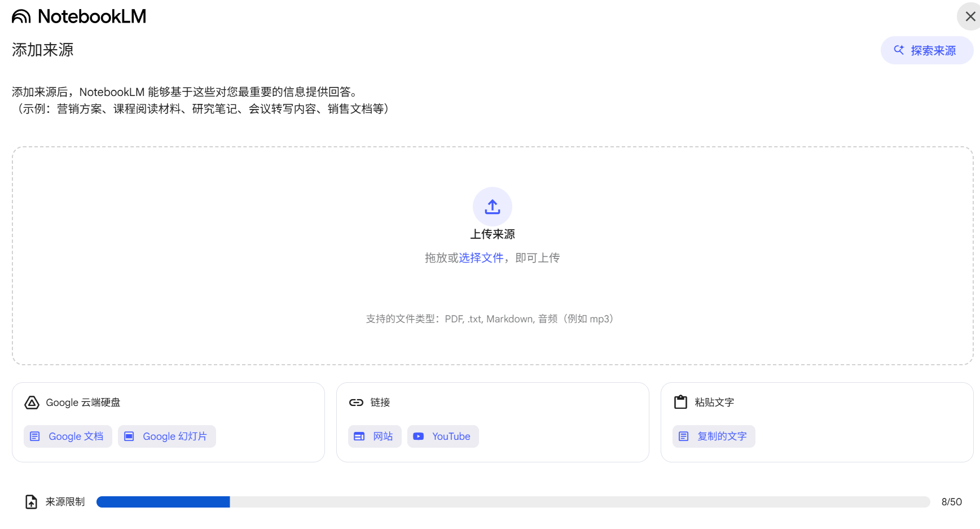The width and height of the screenshot is (980, 529).
Task: Click the Google Drive triangle icon
Action: pyautogui.click(x=32, y=403)
